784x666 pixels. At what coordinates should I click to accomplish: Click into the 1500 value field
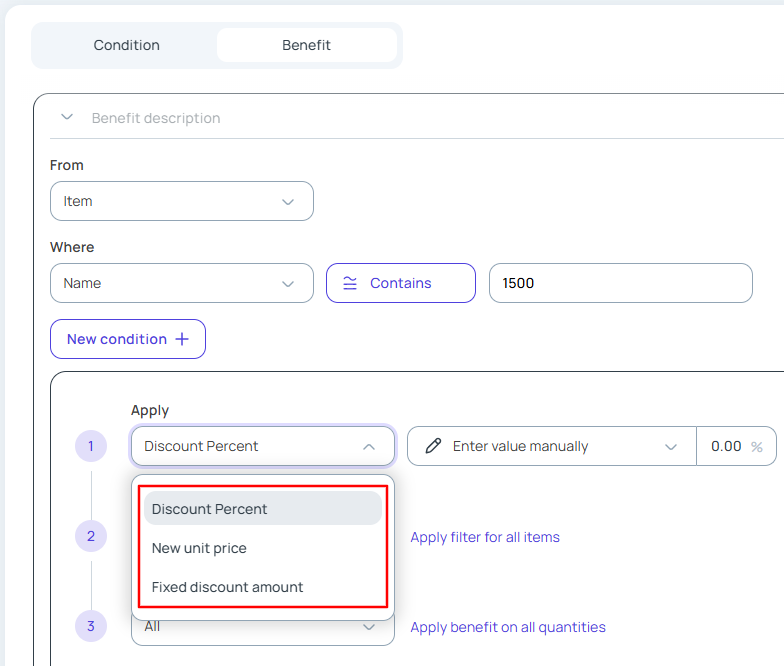(620, 283)
